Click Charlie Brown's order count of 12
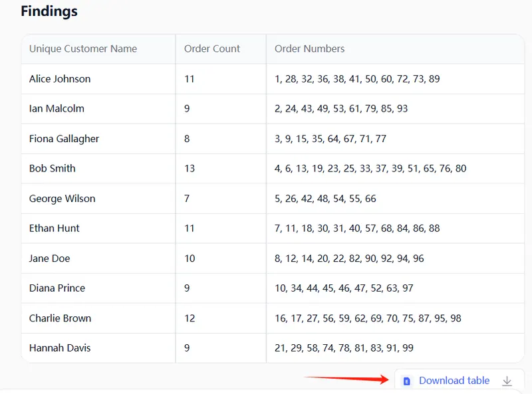532x394 pixels. coord(190,318)
